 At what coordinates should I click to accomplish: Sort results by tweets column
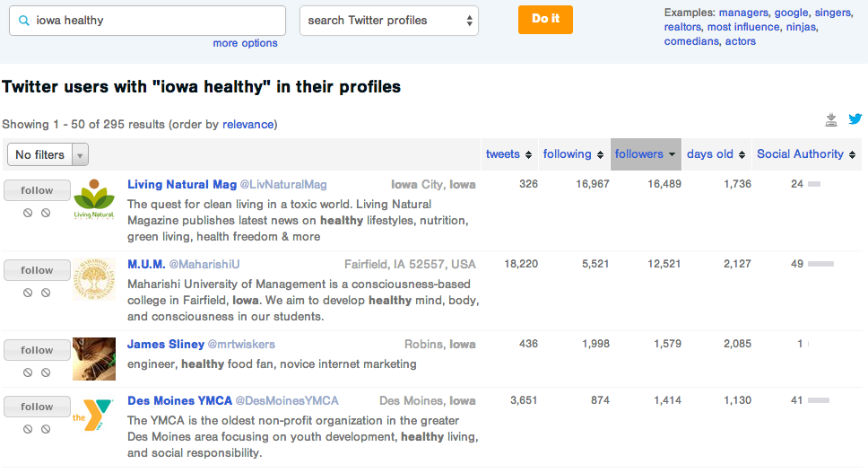(x=508, y=154)
